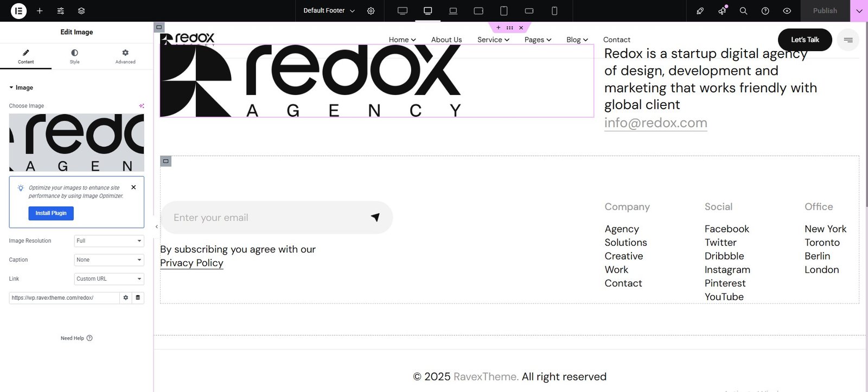Dismiss the Image Optimizer notice
The width and height of the screenshot is (868, 392).
[133, 187]
